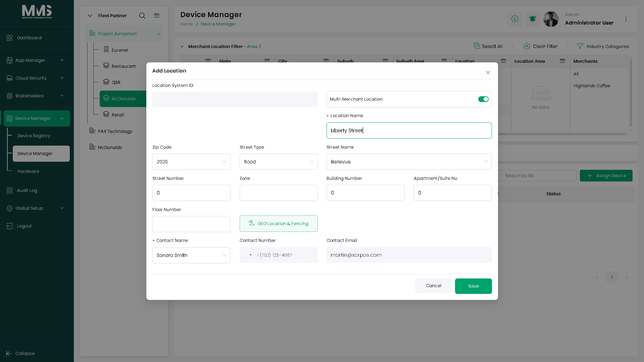
Task: Click the Industry Categories filter icon
Action: click(580, 46)
